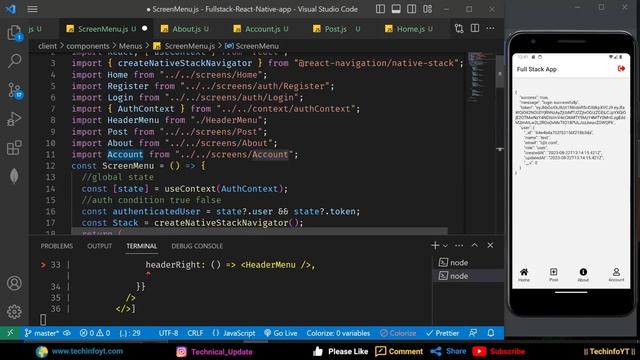Change the CRLF end of line sequence
Viewport: 640px width, 360px height.
click(x=195, y=333)
